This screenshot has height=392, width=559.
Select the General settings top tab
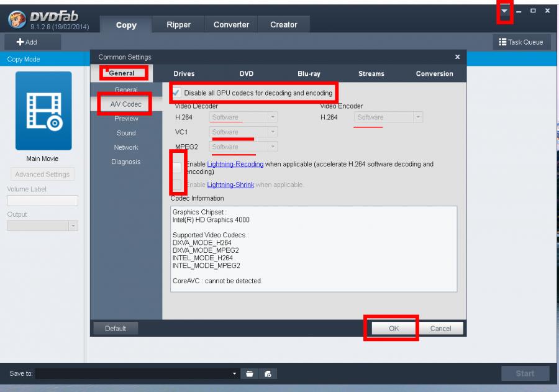point(122,73)
